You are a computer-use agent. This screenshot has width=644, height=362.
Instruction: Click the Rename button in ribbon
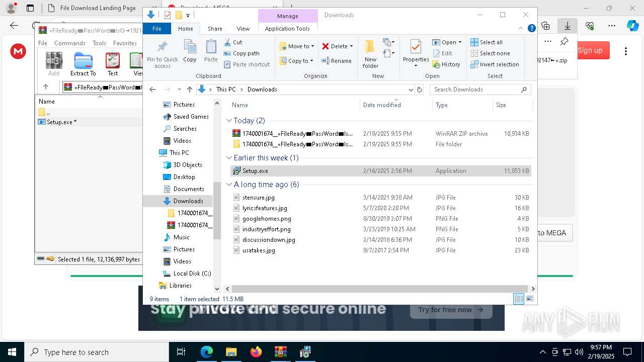pos(337,61)
